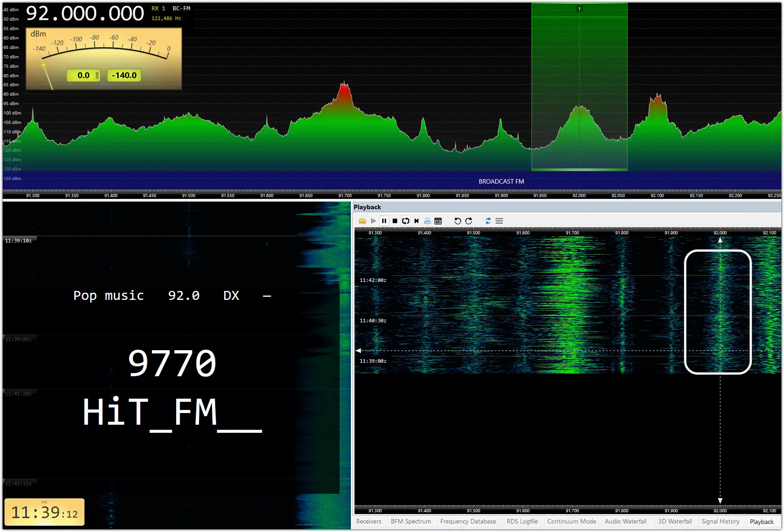Click the red signal peak near 91.700
The height and width of the screenshot is (532, 784).
point(344,92)
